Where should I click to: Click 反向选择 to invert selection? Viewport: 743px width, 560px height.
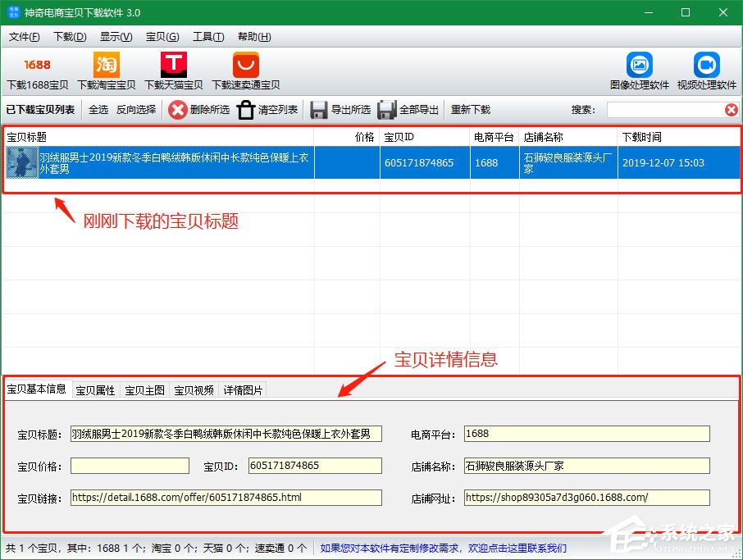136,109
